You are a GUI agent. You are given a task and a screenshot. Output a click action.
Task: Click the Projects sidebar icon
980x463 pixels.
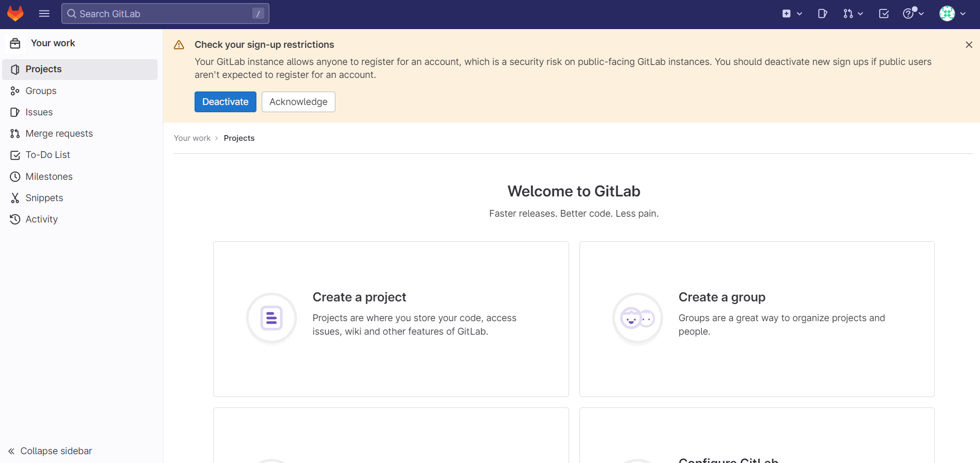pos(15,70)
